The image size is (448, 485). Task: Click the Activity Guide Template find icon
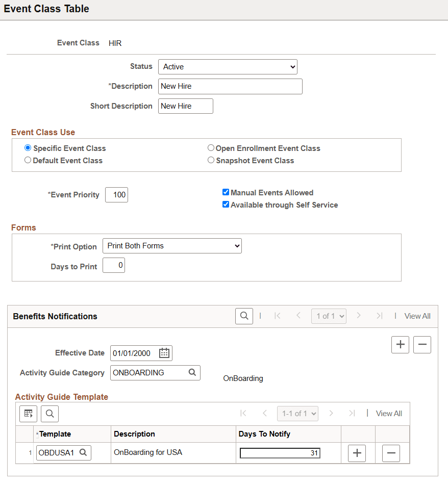coord(49,414)
